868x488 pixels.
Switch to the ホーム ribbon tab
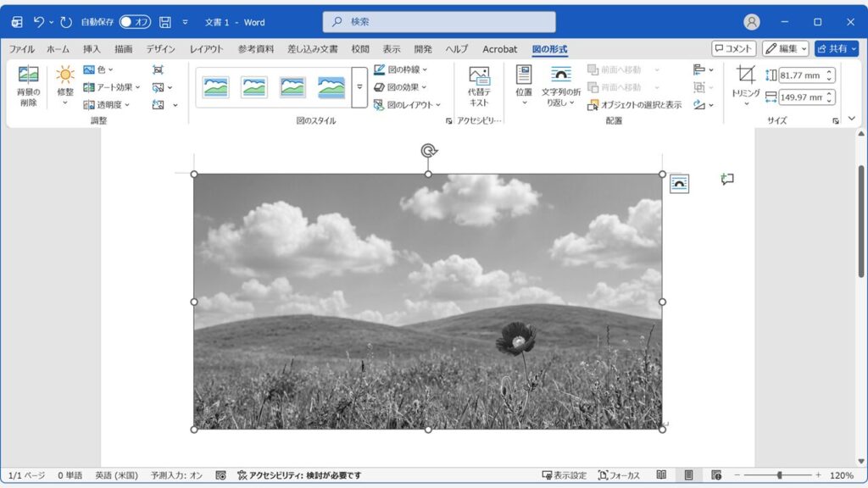(56, 49)
